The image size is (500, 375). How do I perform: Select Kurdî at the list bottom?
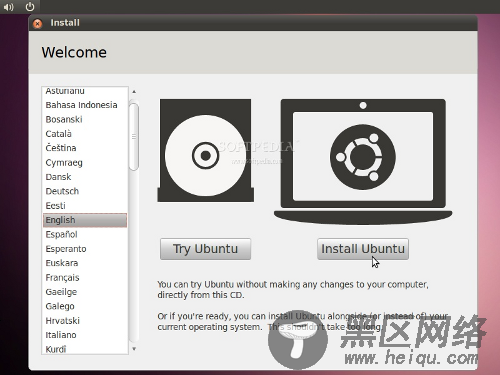[x=85, y=349]
